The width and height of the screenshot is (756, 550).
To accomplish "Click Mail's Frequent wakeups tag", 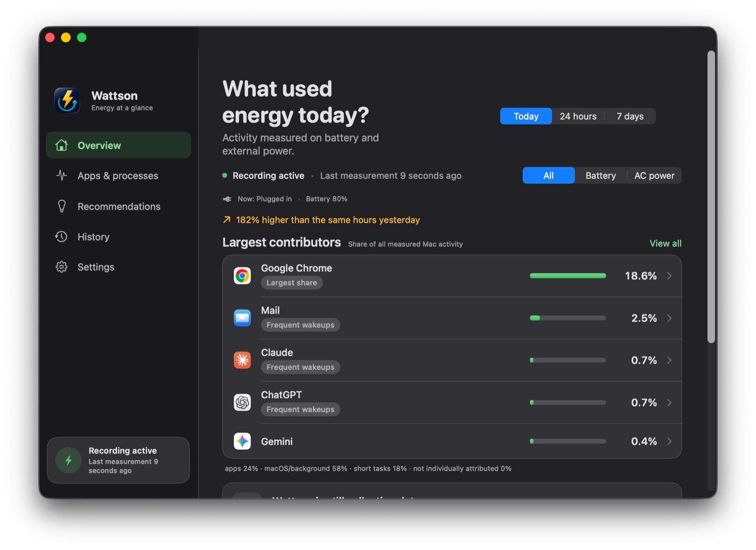I will pyautogui.click(x=301, y=325).
